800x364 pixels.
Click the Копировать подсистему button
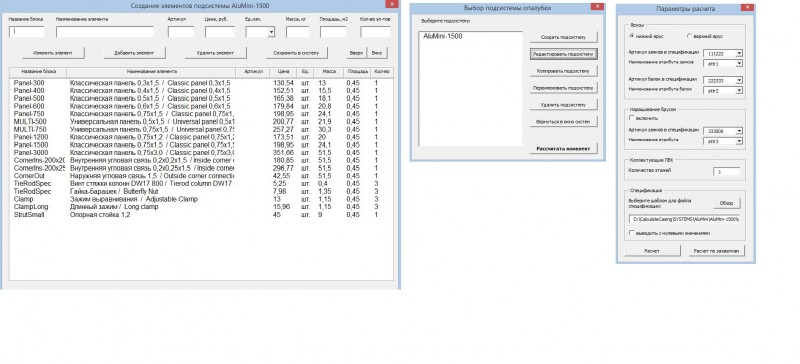[x=563, y=71]
